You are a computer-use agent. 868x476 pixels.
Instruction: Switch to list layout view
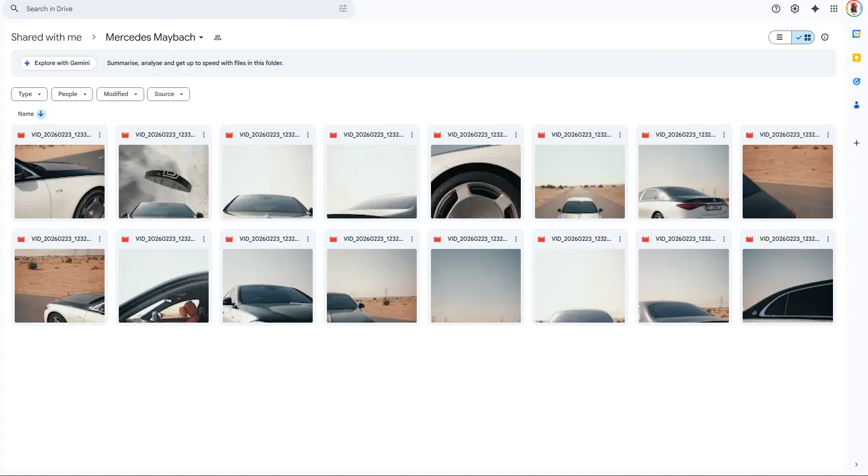tap(780, 37)
